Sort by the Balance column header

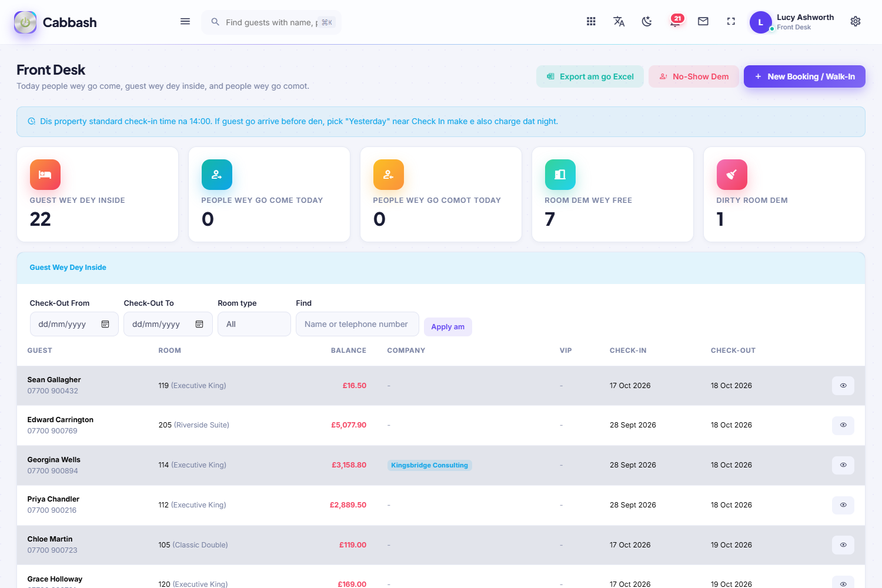point(349,350)
